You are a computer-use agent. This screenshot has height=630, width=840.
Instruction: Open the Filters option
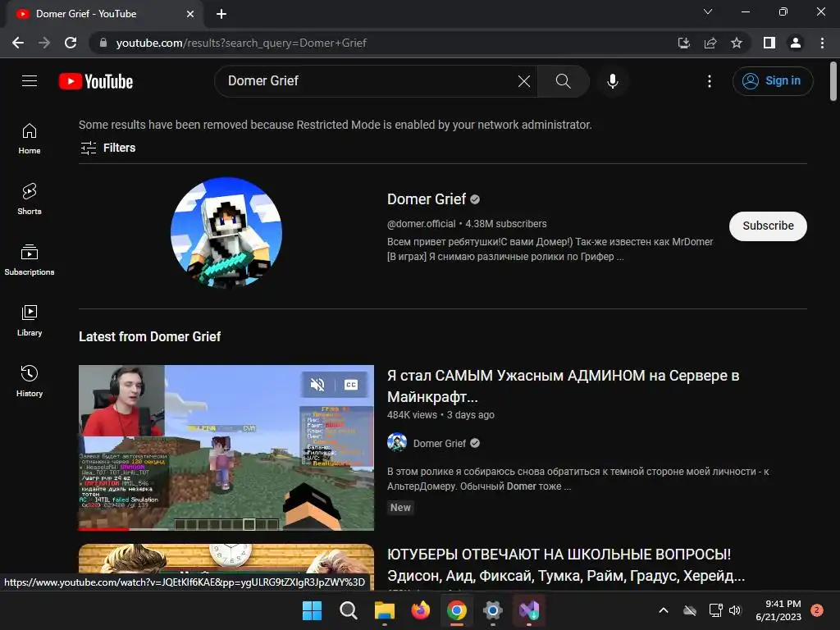107,148
